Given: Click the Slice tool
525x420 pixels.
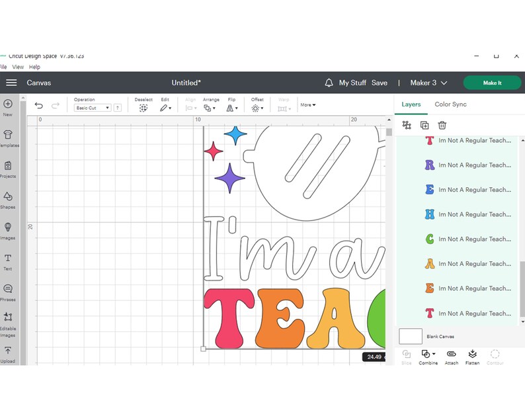Looking at the screenshot, I should pos(406,357).
